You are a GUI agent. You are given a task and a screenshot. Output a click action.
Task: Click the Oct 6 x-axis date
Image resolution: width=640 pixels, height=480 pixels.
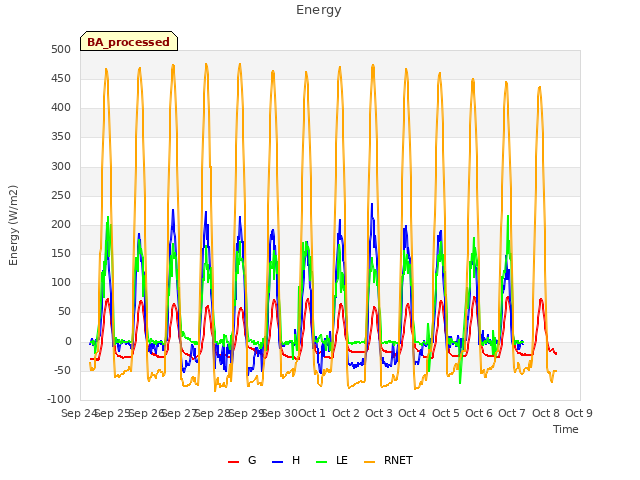[x=479, y=413]
